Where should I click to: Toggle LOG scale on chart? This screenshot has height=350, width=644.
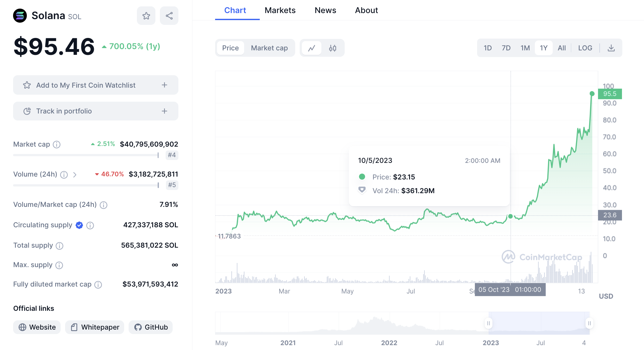tap(585, 48)
